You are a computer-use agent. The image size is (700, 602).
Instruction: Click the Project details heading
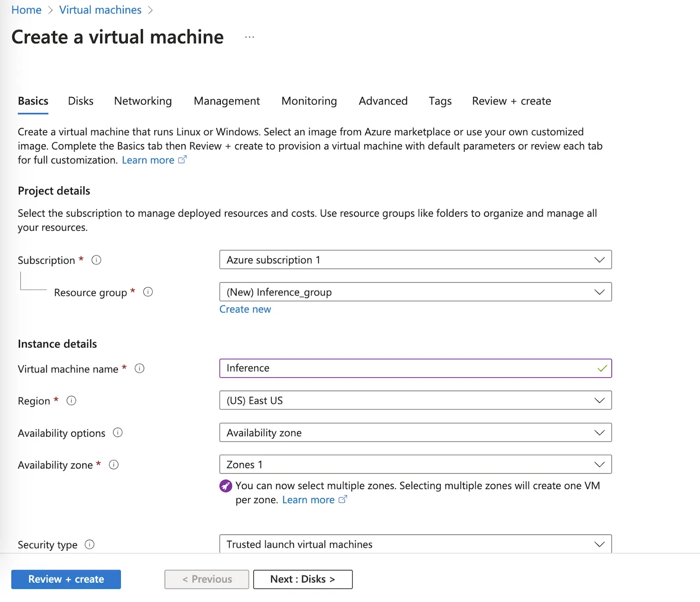pyautogui.click(x=54, y=191)
